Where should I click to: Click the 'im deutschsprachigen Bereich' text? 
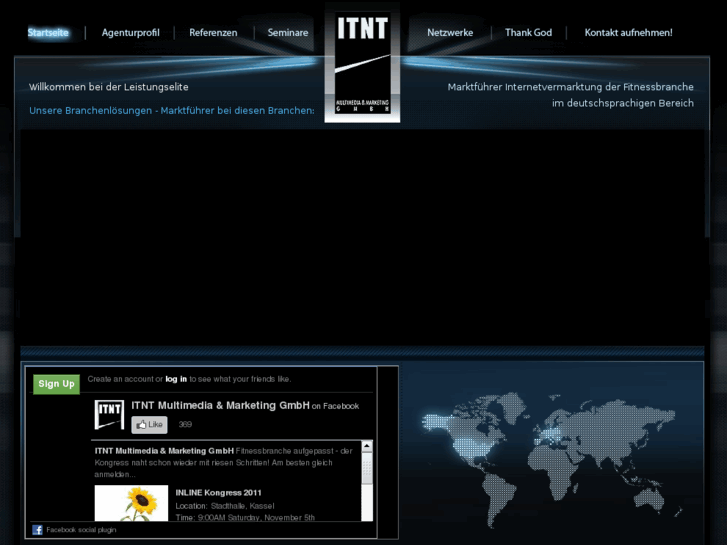(623, 103)
